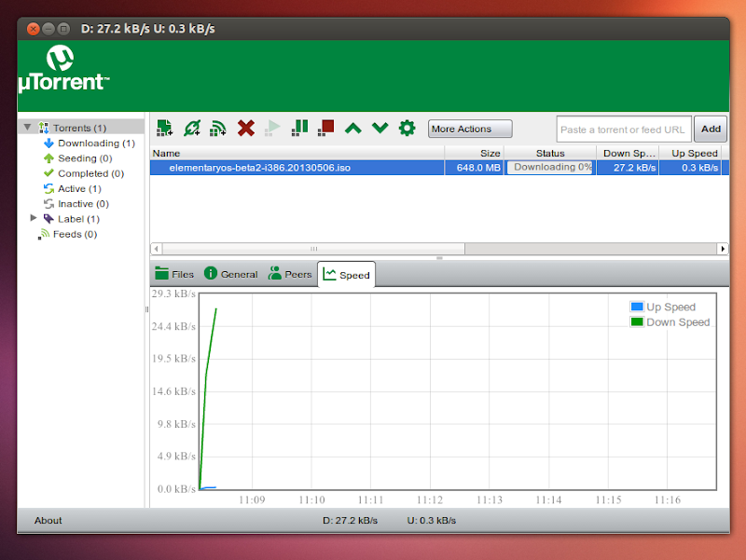
Task: Click D: 27.2 kB/s in status bar
Action: tap(351, 521)
